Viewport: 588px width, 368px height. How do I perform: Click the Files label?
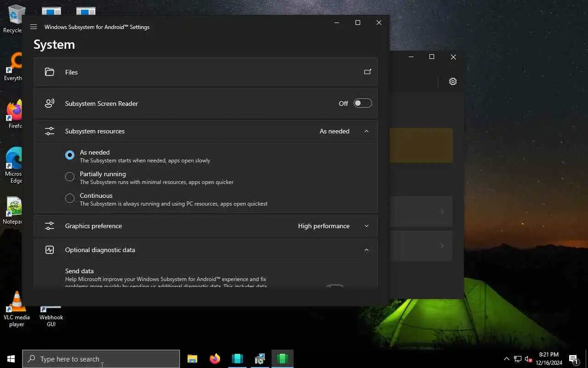click(71, 72)
